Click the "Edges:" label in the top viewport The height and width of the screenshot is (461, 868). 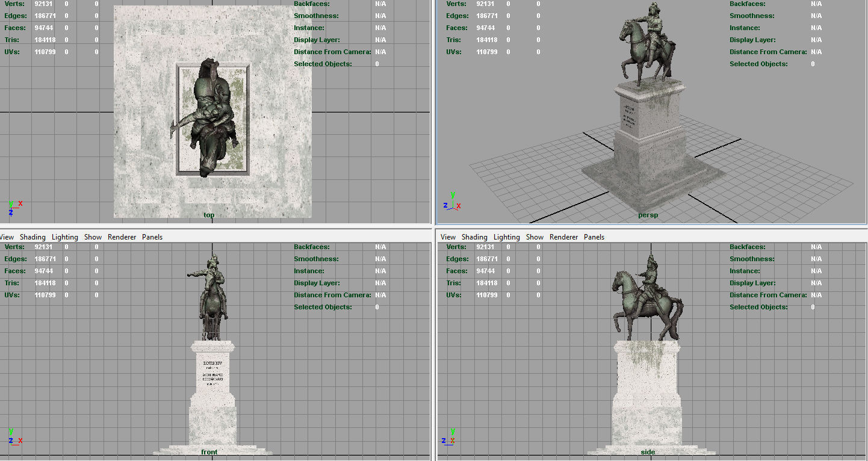(x=15, y=16)
